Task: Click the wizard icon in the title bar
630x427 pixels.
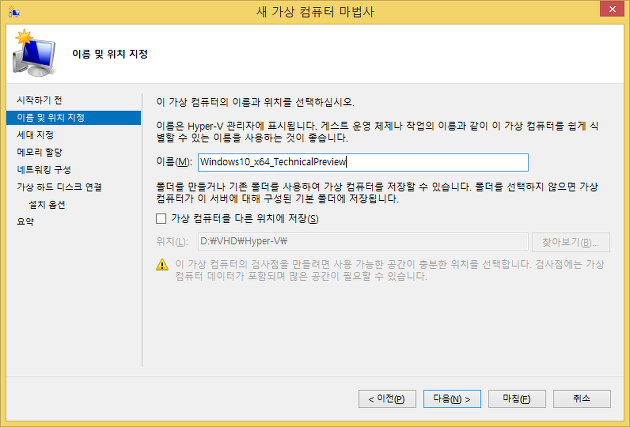Action: [x=14, y=11]
